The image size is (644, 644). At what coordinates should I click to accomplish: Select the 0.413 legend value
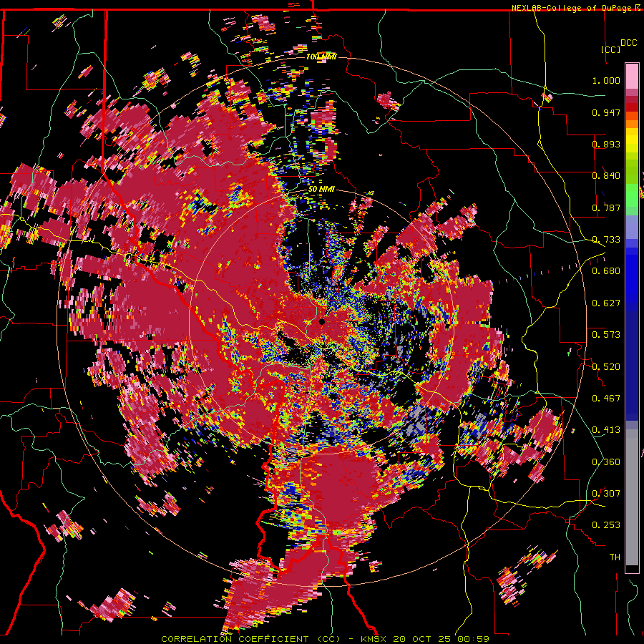click(606, 430)
